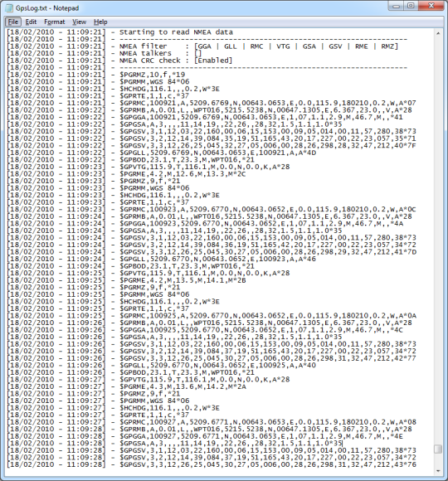
Task: Click the '$PGRMZ,10,f,*19' line
Action: pyautogui.click(x=95, y=75)
